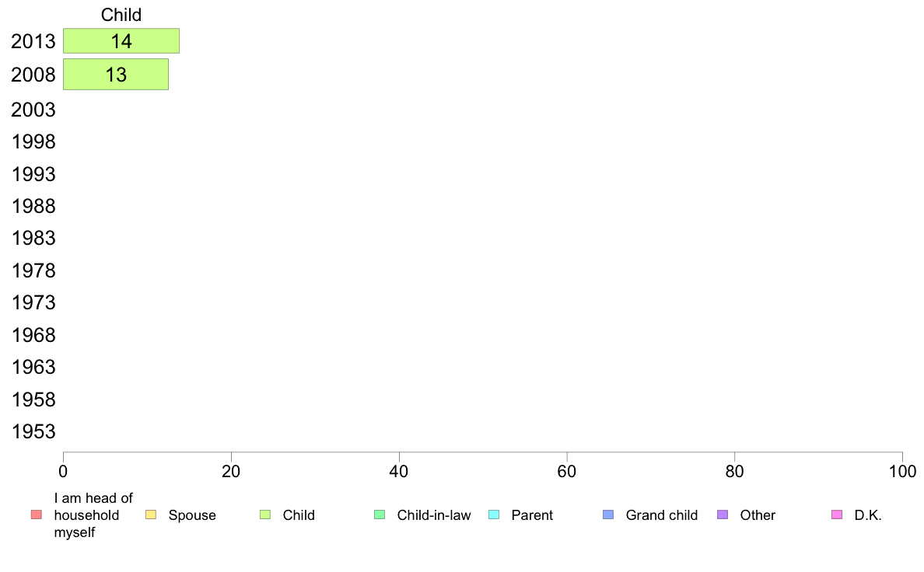Click the red 'head of household' legend swatch
The width and height of the screenshot is (924, 572).
coord(36,514)
